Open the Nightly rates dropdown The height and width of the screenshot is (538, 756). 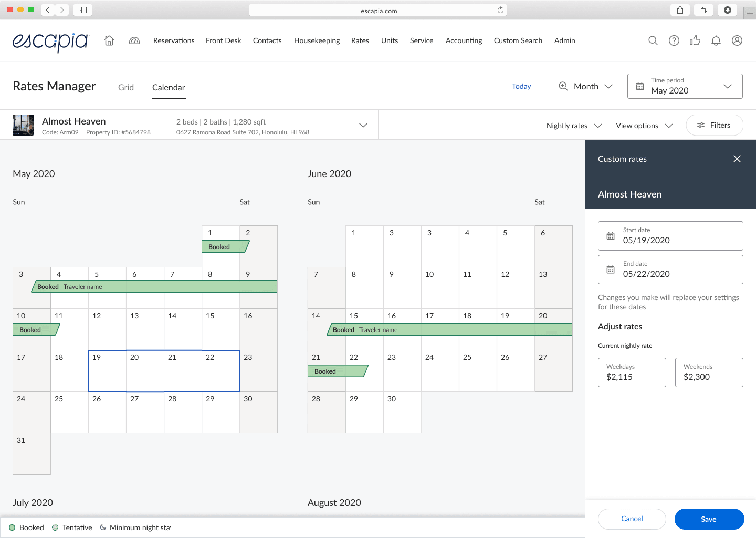574,126
